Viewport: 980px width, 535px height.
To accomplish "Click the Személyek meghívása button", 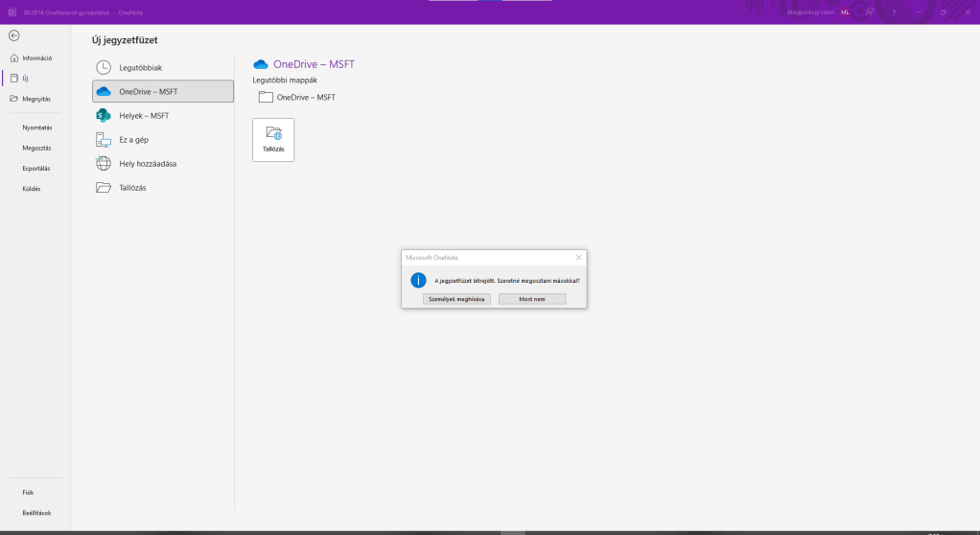I will pos(456,299).
